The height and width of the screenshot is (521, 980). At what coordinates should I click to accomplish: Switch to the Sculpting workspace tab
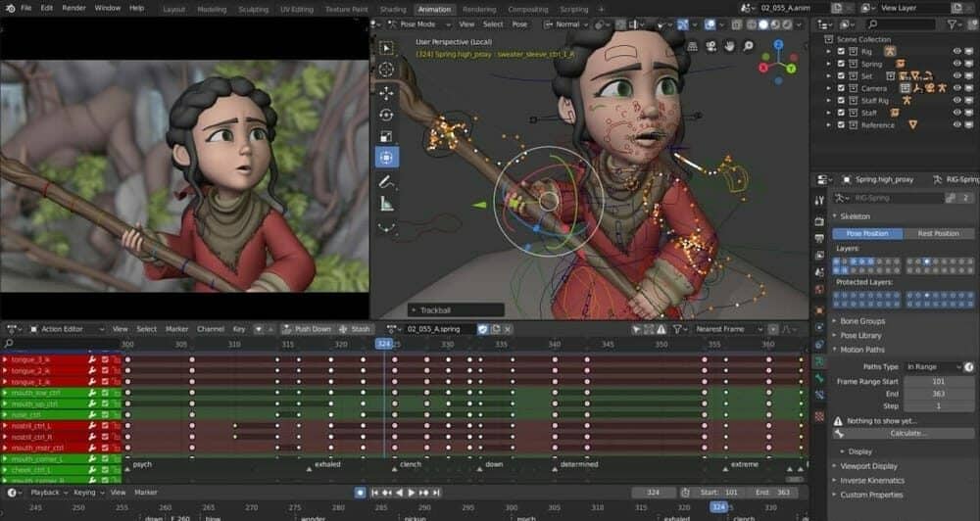pos(253,10)
